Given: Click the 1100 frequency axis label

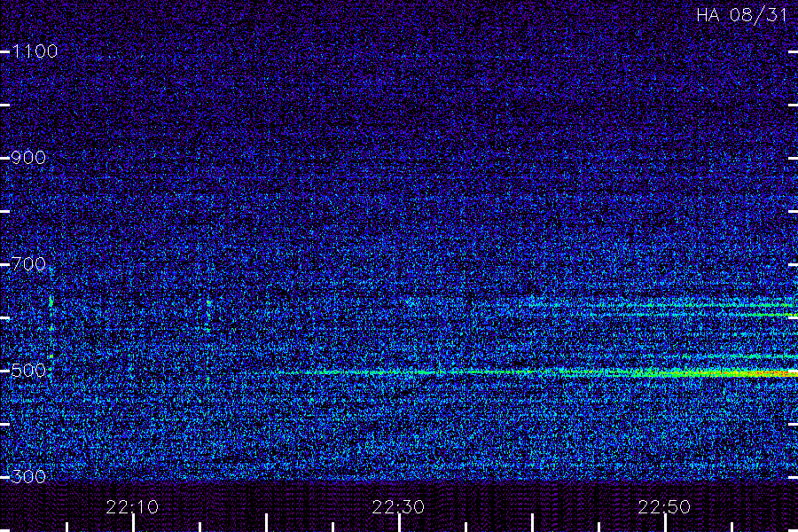Looking at the screenshot, I should pos(35,51).
